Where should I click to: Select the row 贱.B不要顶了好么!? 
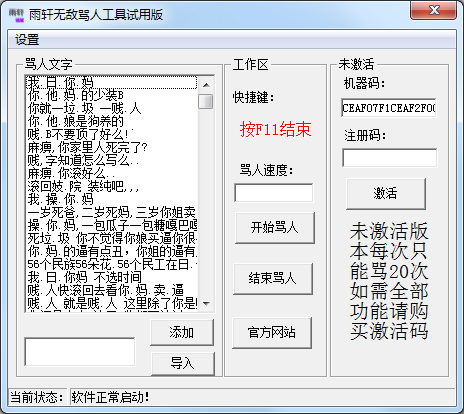[x=112, y=135]
